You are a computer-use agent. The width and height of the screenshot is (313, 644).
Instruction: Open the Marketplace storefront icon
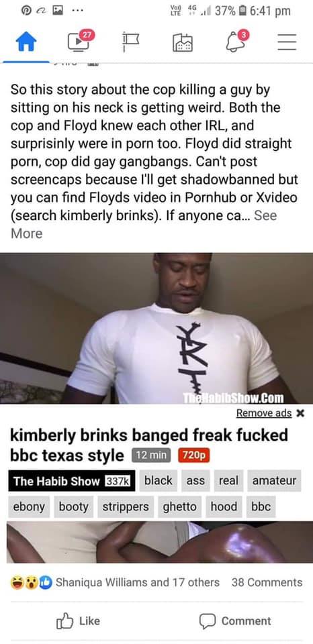(182, 43)
